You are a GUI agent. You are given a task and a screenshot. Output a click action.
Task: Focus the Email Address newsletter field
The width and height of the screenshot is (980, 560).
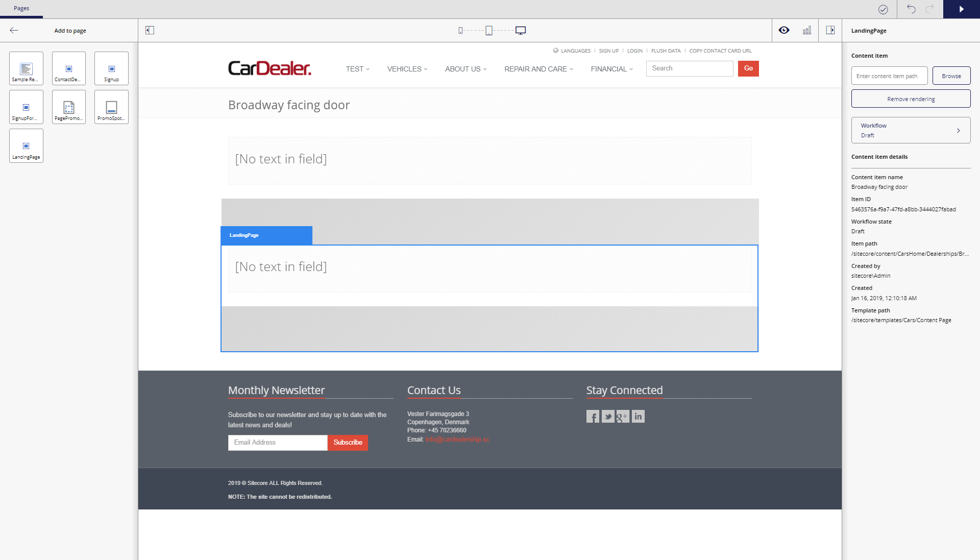click(278, 443)
